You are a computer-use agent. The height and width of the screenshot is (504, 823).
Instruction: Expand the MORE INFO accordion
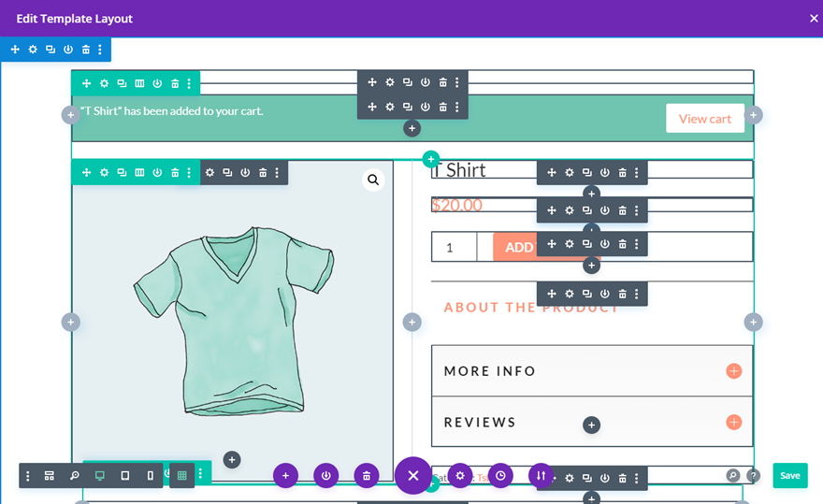(x=592, y=371)
